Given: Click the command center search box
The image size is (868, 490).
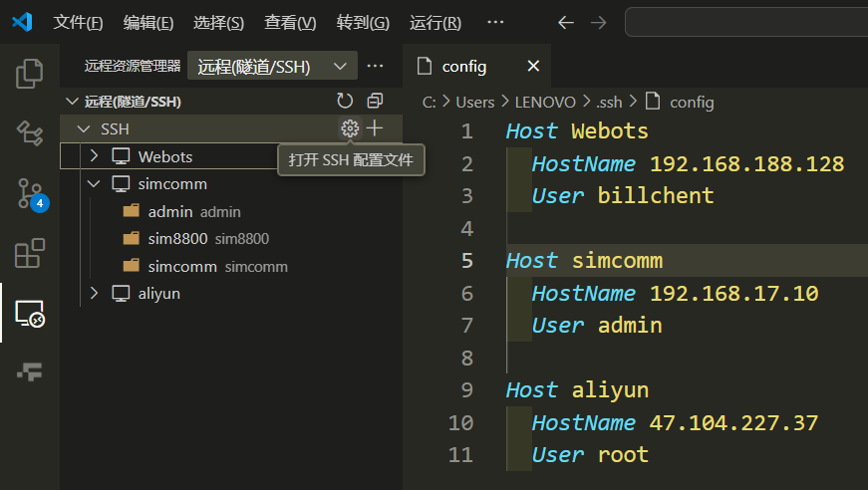Looking at the screenshot, I should pyautogui.click(x=746, y=23).
